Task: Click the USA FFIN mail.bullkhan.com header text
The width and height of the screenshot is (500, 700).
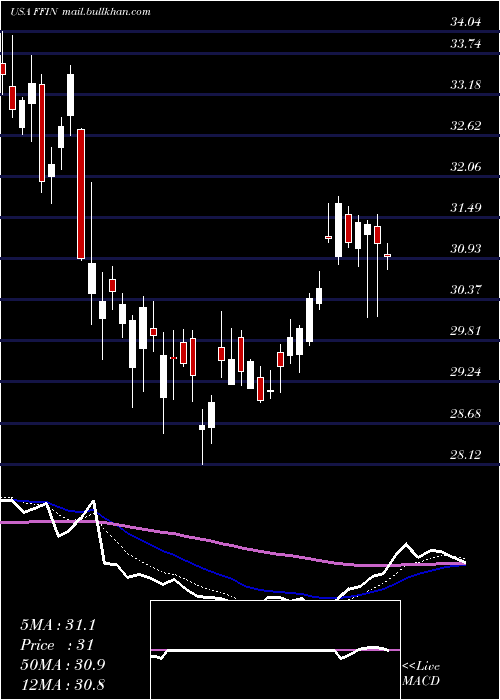Action: click(x=81, y=12)
